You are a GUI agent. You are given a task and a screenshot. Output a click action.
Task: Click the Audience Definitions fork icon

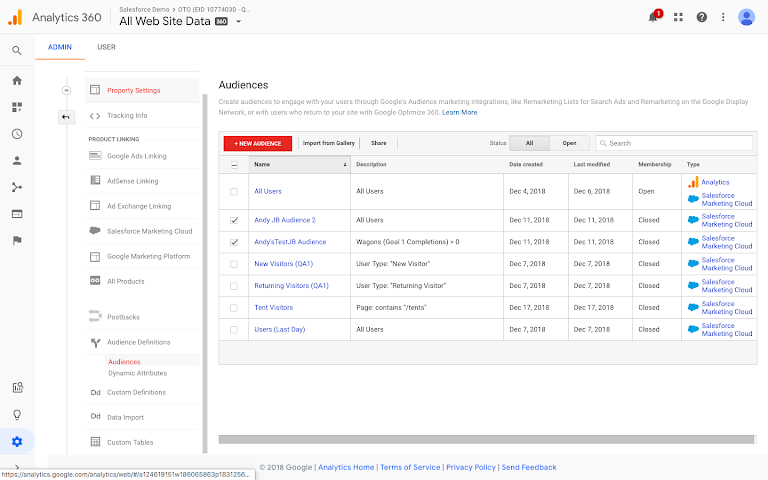(95, 342)
